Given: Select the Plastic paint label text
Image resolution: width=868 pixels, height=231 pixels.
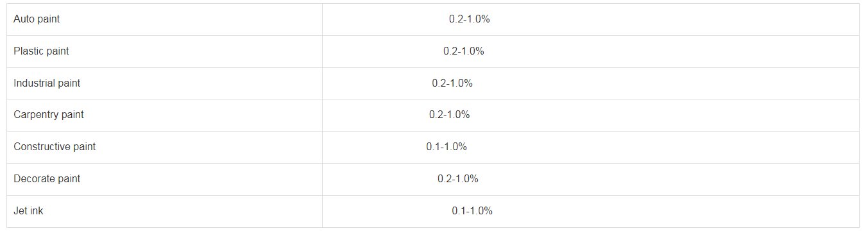Looking at the screenshot, I should pos(41,51).
